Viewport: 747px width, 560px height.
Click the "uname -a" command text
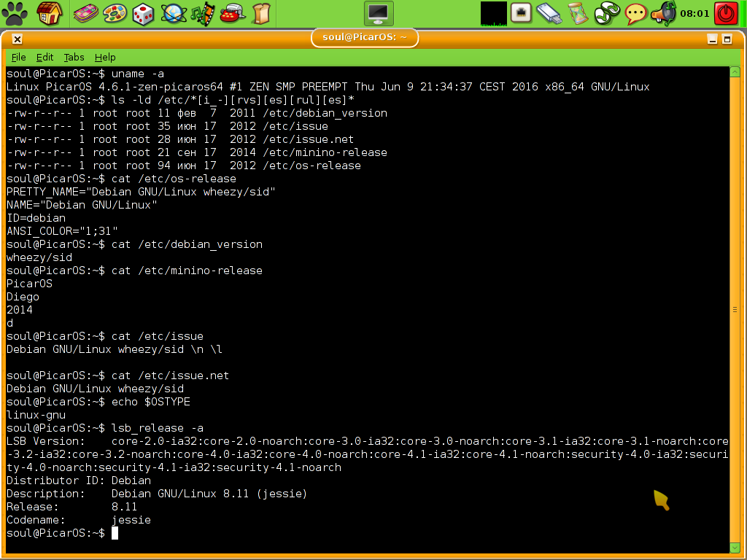point(138,74)
